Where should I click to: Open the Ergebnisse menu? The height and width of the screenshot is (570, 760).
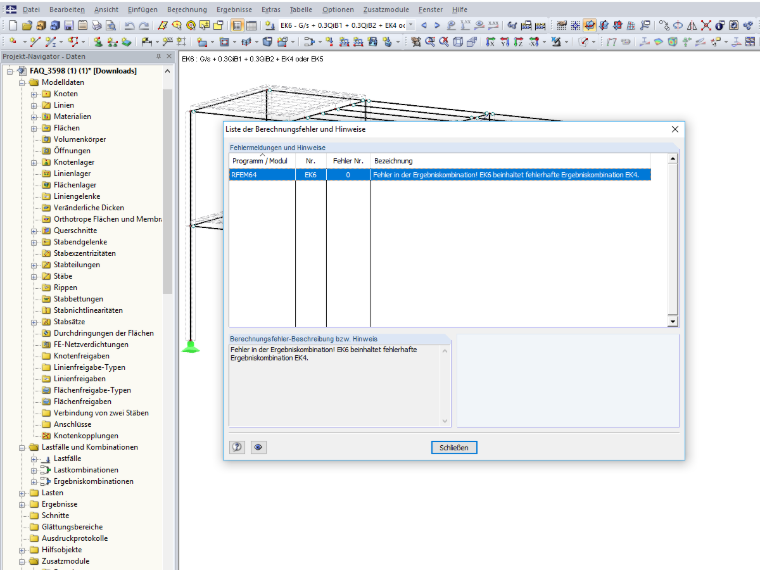(234, 9)
